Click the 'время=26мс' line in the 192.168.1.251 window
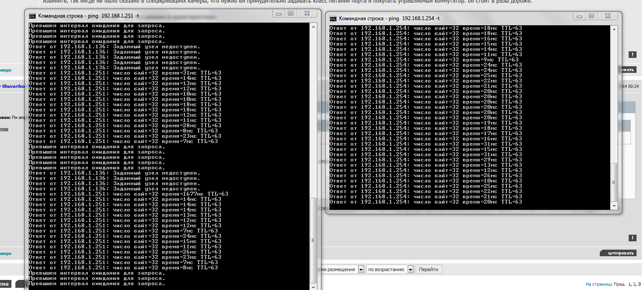644x290 pixels. click(x=125, y=252)
